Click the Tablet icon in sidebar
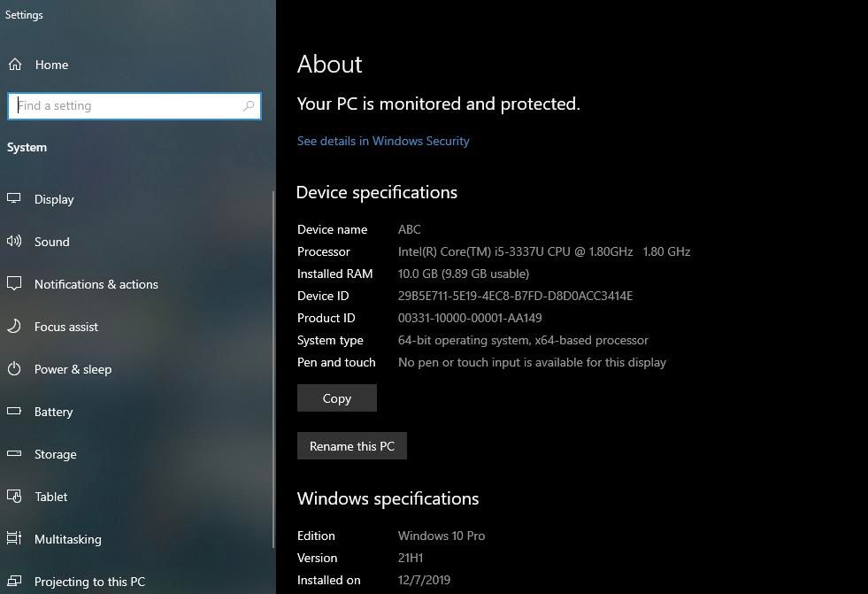Image resolution: width=868 pixels, height=594 pixels. (14, 497)
